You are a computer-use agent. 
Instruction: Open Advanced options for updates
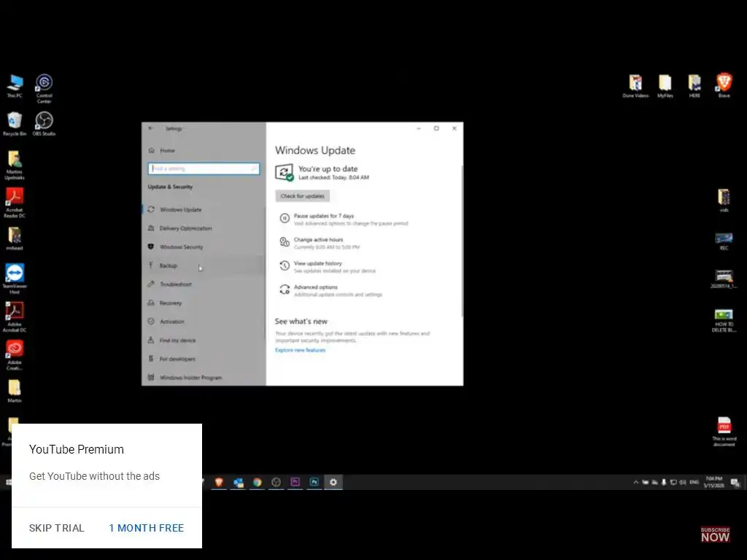pyautogui.click(x=331, y=290)
